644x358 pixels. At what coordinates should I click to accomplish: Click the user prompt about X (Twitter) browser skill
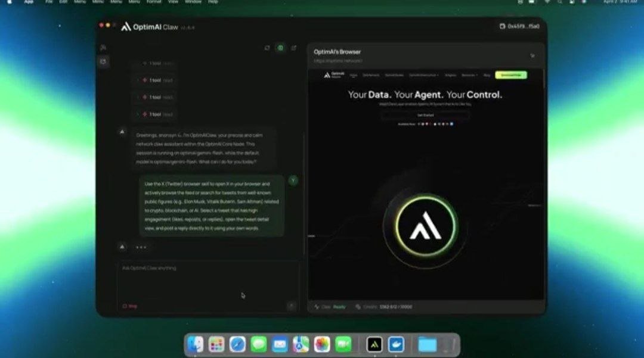coord(212,206)
